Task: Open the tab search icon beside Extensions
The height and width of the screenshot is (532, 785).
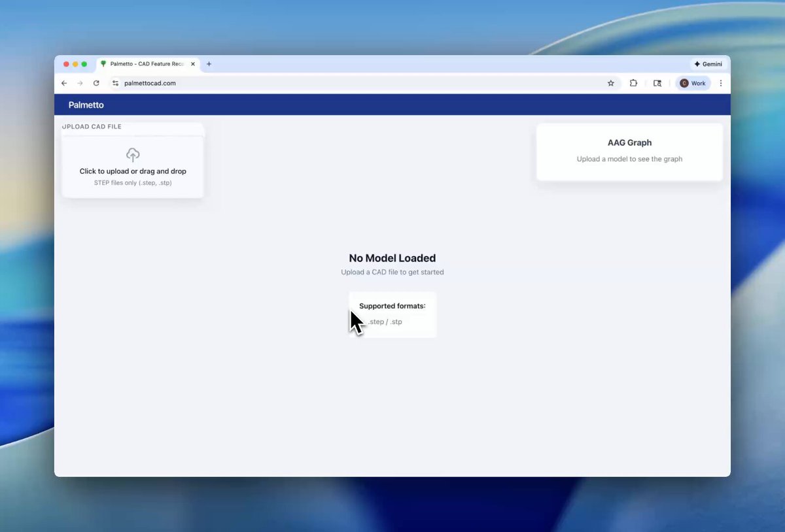Action: 657,83
